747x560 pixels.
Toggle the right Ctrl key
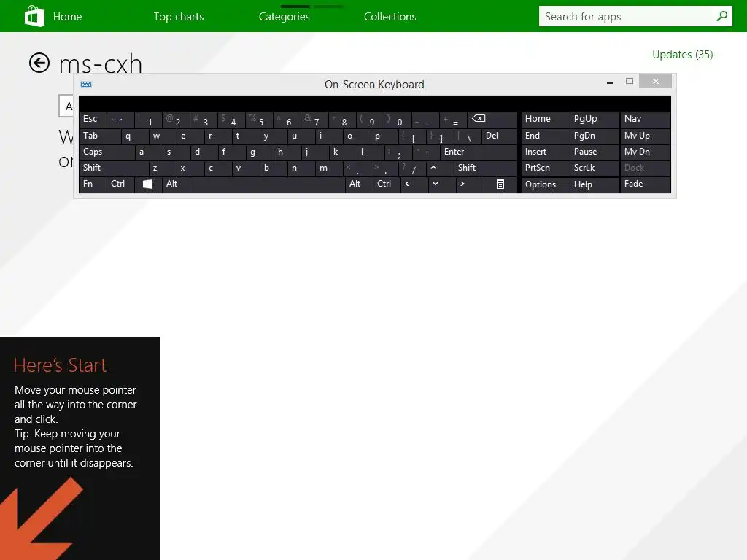click(387, 184)
